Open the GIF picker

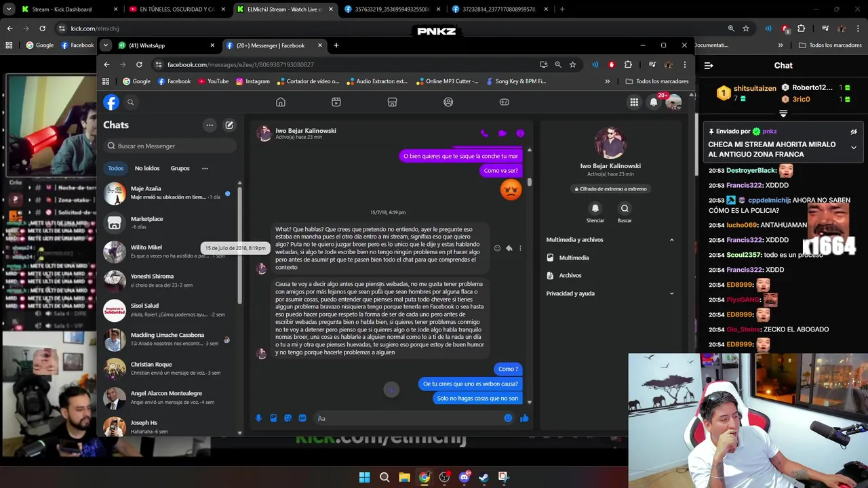click(x=302, y=418)
